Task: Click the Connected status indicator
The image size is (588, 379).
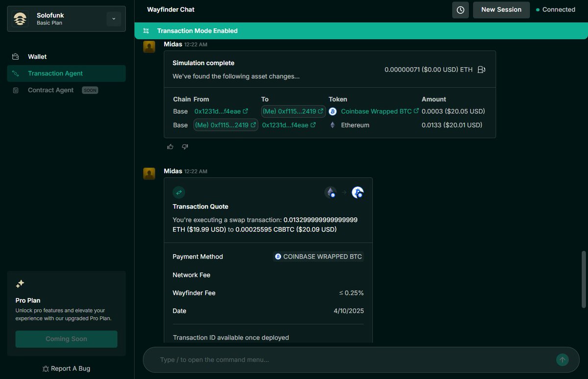Action: point(556,9)
